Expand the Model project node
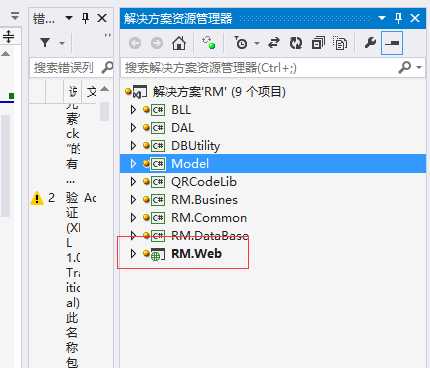 pyautogui.click(x=133, y=164)
